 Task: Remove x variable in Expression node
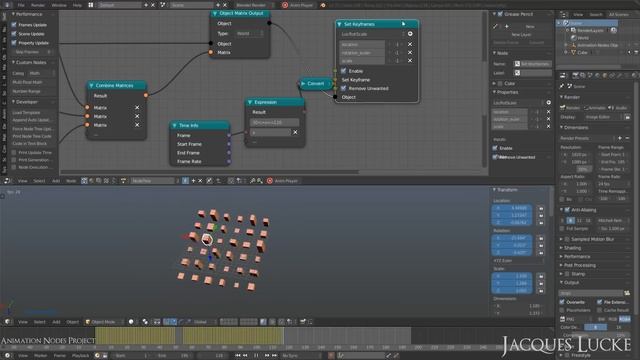[295, 132]
